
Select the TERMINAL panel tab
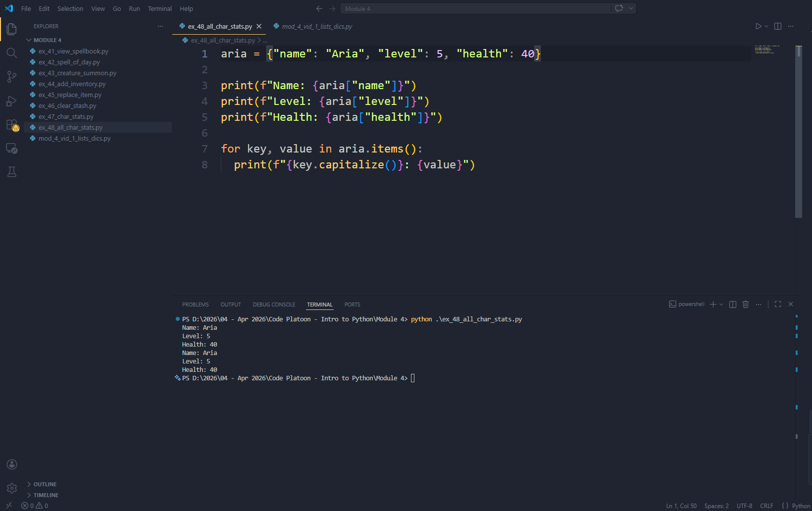coord(320,305)
